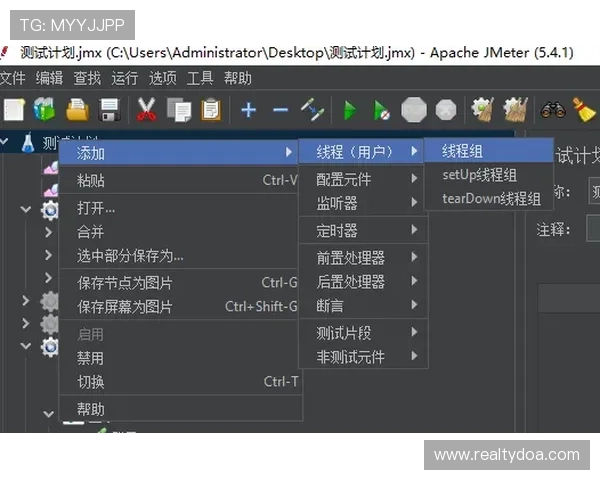This screenshot has width=600, height=480.
Task: Open the Templates icon in toolbar
Action: (x=44, y=110)
